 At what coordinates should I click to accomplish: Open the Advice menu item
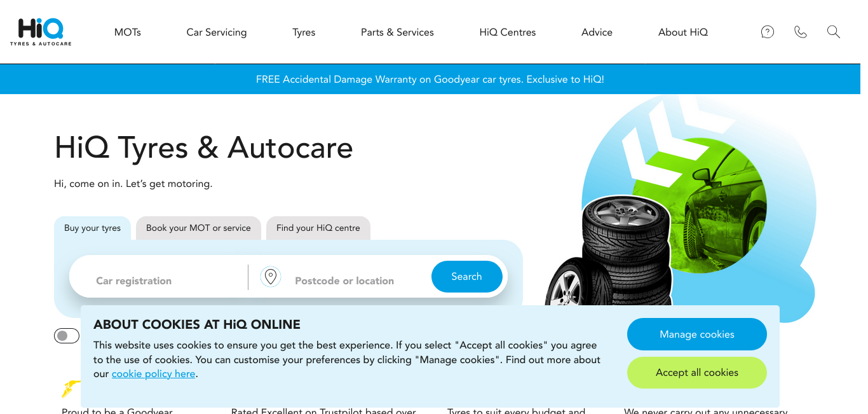coord(597,32)
